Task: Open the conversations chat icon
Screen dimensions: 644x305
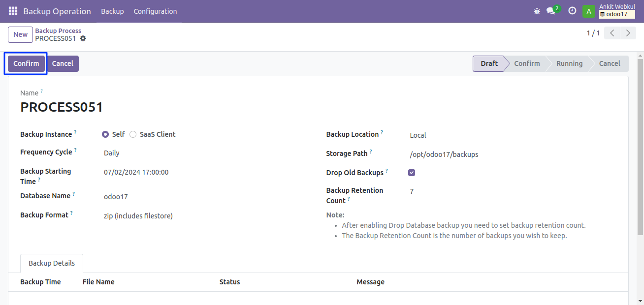Action: pos(551,11)
